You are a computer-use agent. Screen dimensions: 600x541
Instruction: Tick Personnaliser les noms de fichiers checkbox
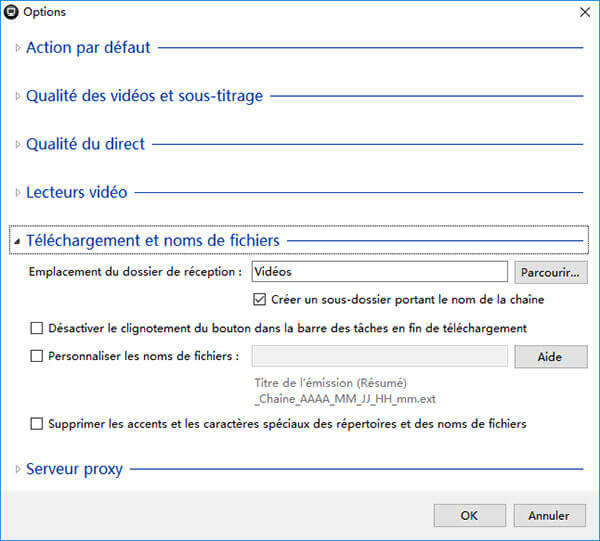[x=37, y=356]
